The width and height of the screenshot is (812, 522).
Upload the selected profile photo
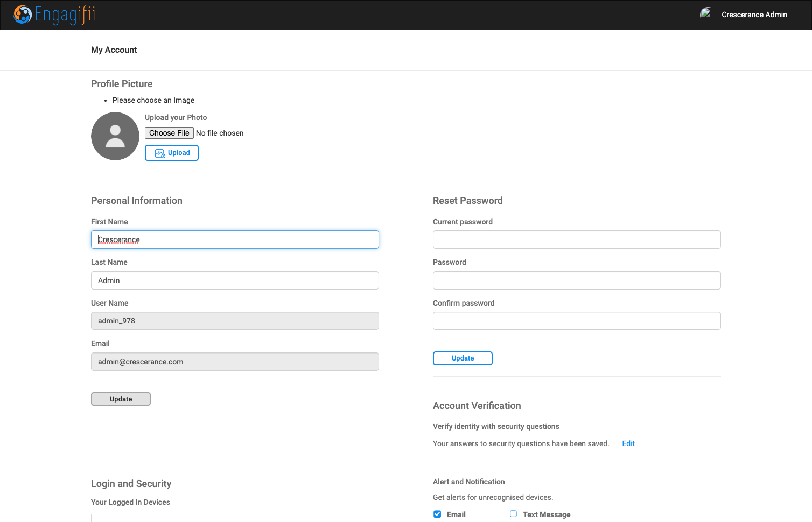(x=172, y=153)
